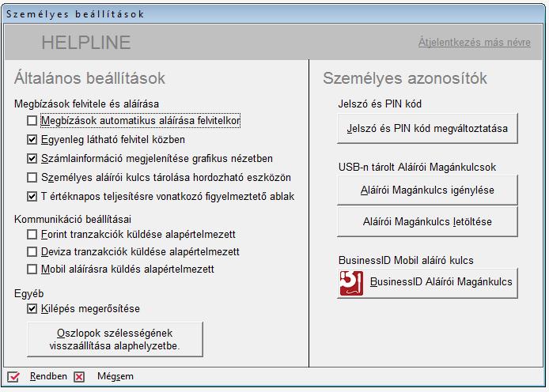Click the BusinessID red logo icon
Screen dimensions: 549x392
click(x=351, y=283)
